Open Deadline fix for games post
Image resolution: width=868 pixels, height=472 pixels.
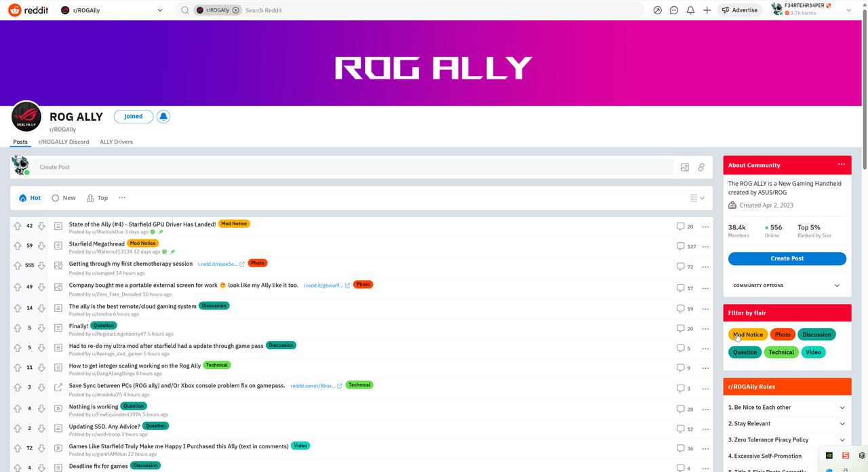[98, 467]
